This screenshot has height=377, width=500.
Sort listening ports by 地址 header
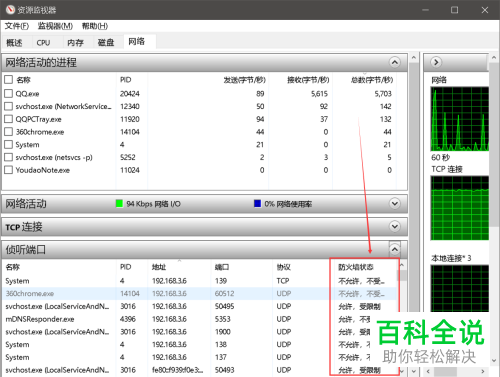pos(159,267)
